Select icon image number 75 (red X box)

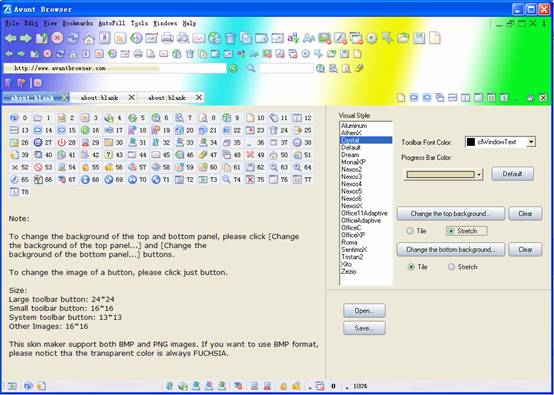pyautogui.click(x=250, y=179)
